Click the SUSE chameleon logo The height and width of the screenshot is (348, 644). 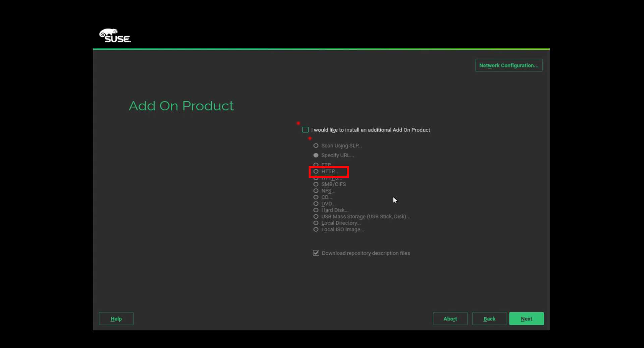point(115,36)
